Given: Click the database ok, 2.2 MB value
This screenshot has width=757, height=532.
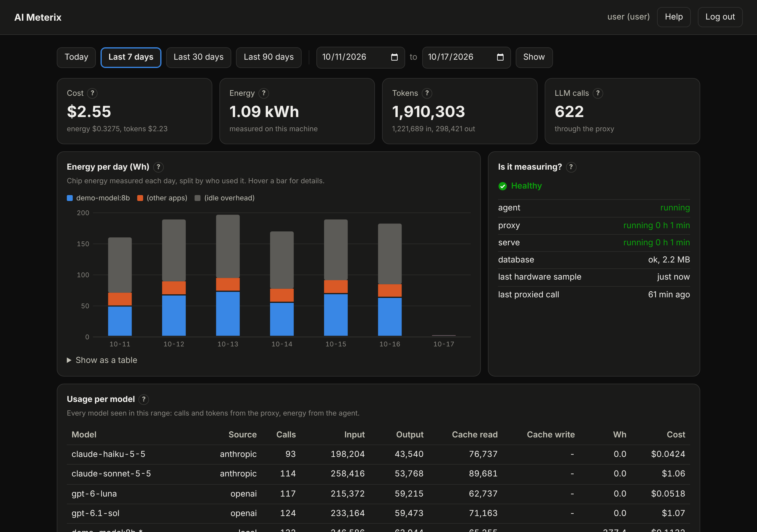Looking at the screenshot, I should tap(669, 260).
